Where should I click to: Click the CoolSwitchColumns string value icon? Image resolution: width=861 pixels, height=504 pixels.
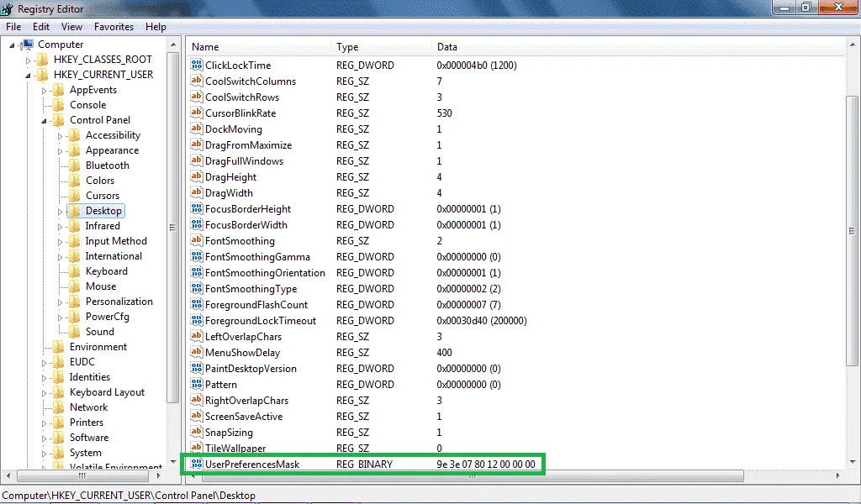tap(197, 81)
